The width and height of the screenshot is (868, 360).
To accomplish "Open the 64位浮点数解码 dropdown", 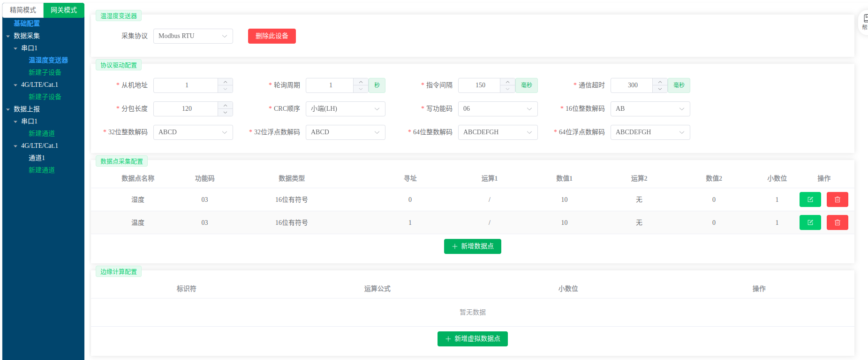I will (x=650, y=132).
